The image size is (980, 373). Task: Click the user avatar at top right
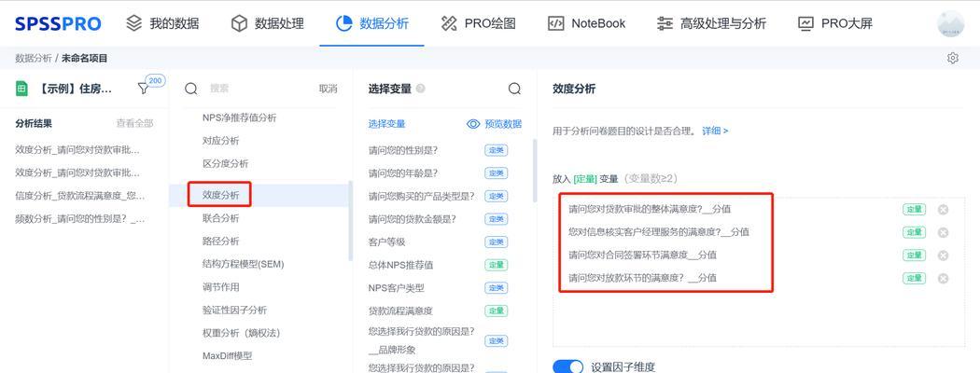pyautogui.click(x=951, y=23)
